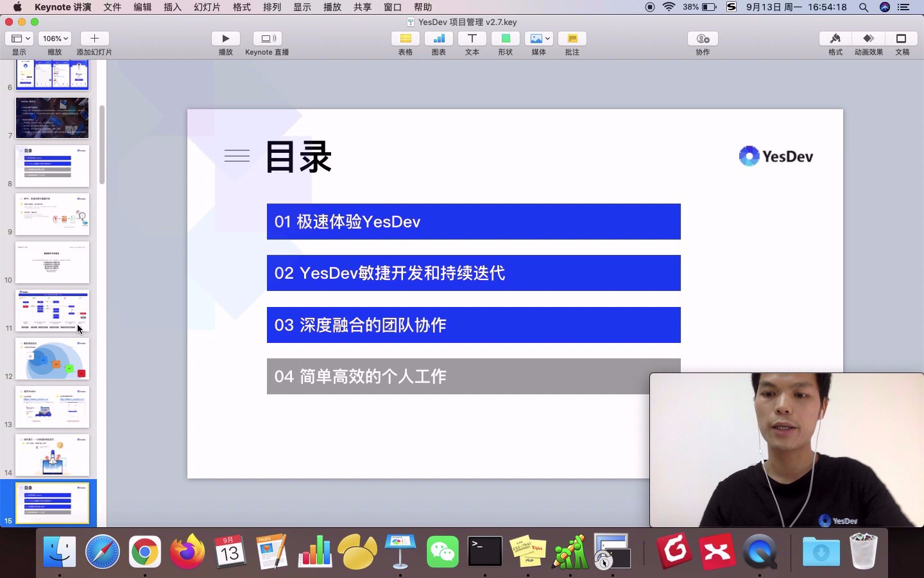Viewport: 924px width, 578px height.
Task: Open the battery 38% status
Action: click(x=700, y=7)
